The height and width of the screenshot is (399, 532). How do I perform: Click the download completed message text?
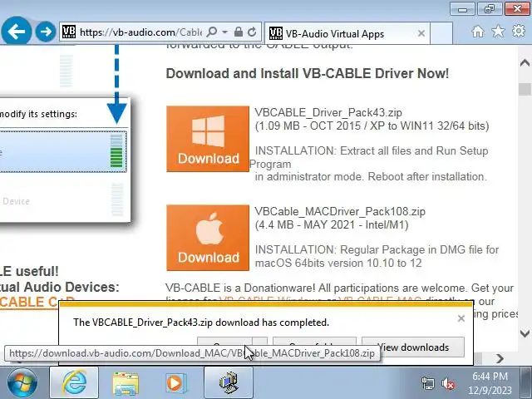201,323
